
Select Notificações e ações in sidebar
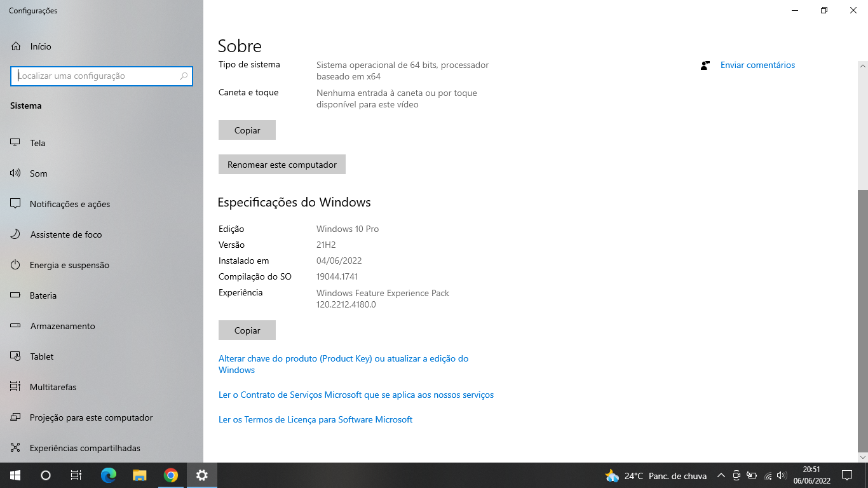coord(70,204)
